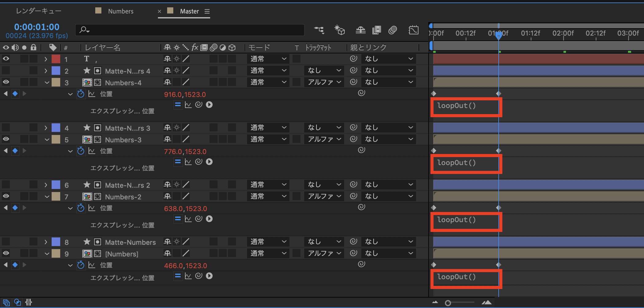Open the composition mini-flowchart icon

[319, 30]
